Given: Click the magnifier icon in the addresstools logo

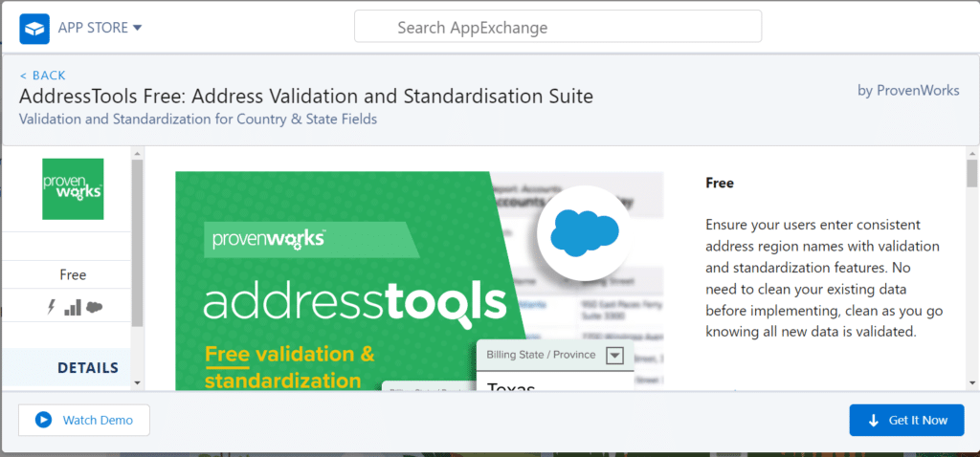Looking at the screenshot, I should click(483, 305).
